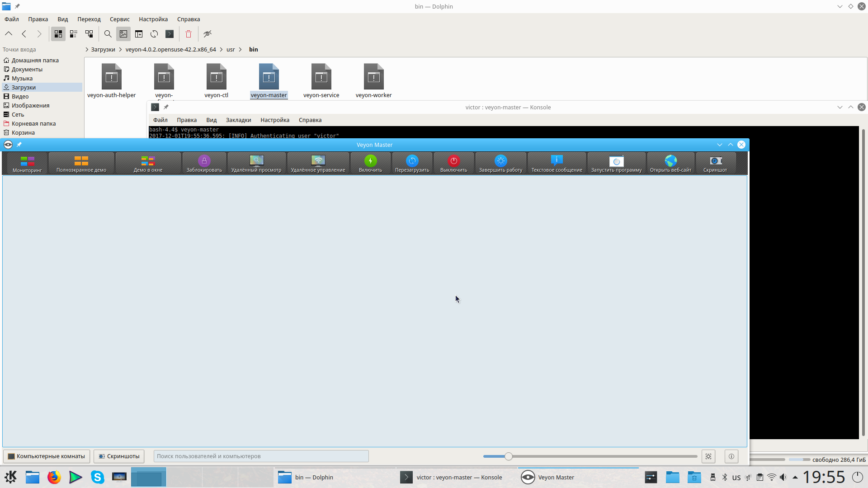Click Открыть веб-сайт globe icon
Image resolution: width=868 pixels, height=488 pixels.
pyautogui.click(x=670, y=163)
